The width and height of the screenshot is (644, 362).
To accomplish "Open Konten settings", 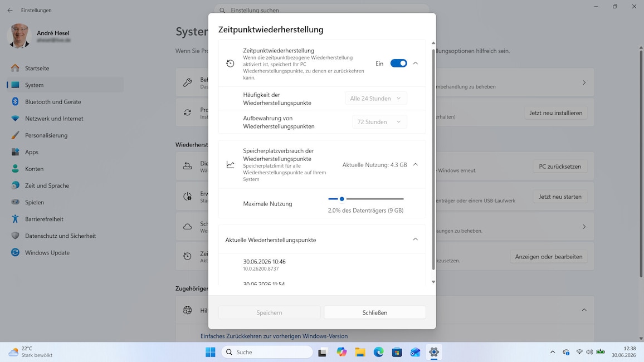I will pos(65,169).
